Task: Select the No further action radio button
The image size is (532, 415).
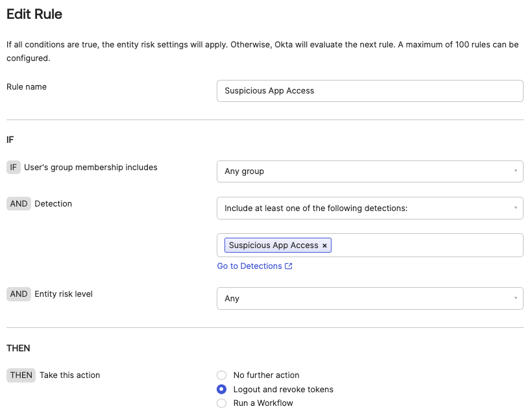Action: (x=222, y=375)
